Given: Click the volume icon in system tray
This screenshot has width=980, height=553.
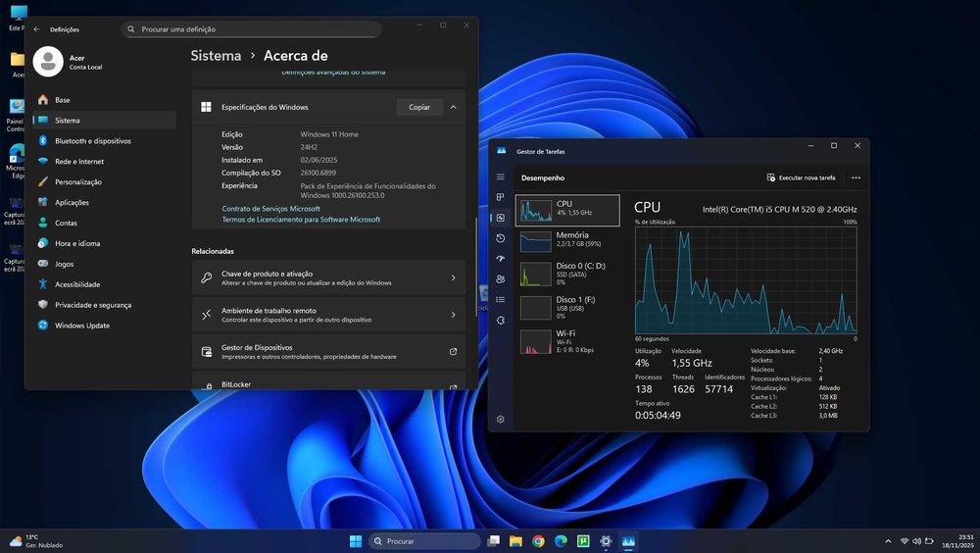Looking at the screenshot, I should coord(916,541).
